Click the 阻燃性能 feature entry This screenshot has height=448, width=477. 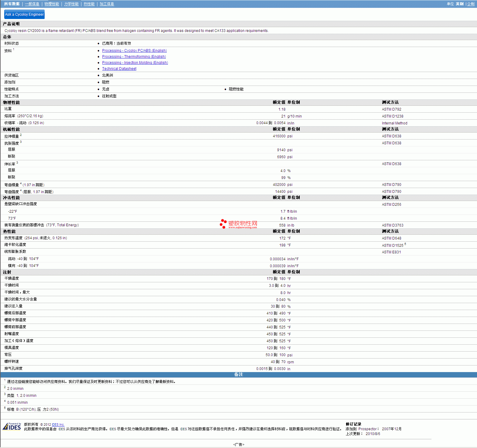[x=236, y=89]
